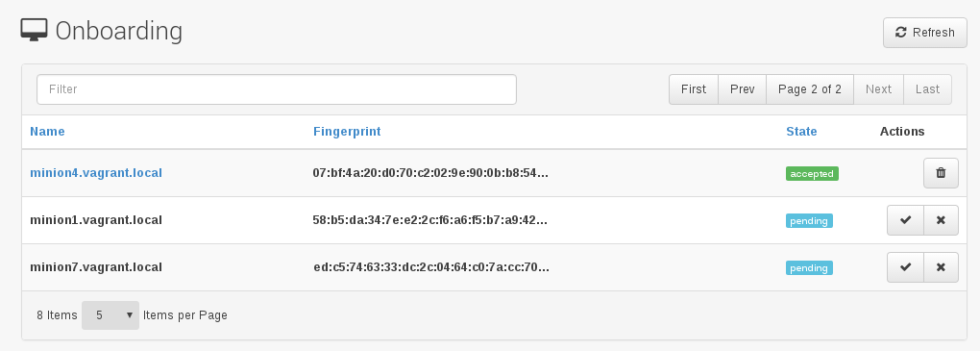Click the Page 2 of 2 indicator
The image size is (980, 351).
[x=810, y=89]
